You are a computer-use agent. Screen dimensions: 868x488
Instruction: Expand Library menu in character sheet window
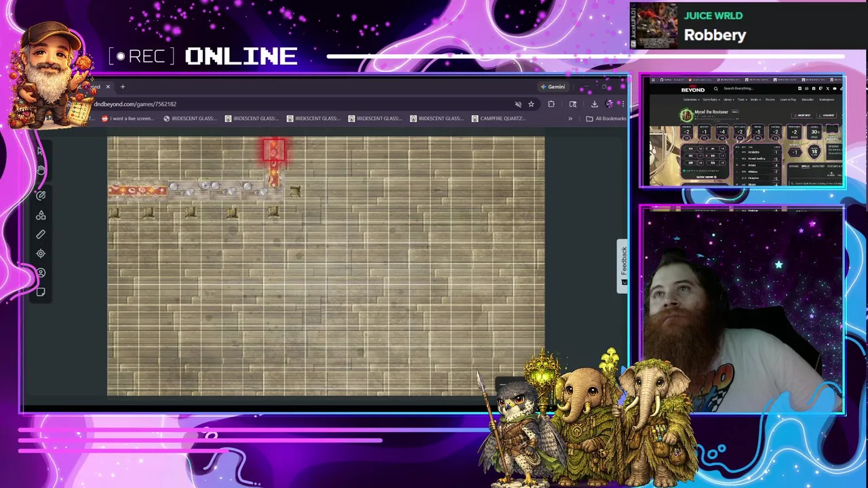click(729, 100)
